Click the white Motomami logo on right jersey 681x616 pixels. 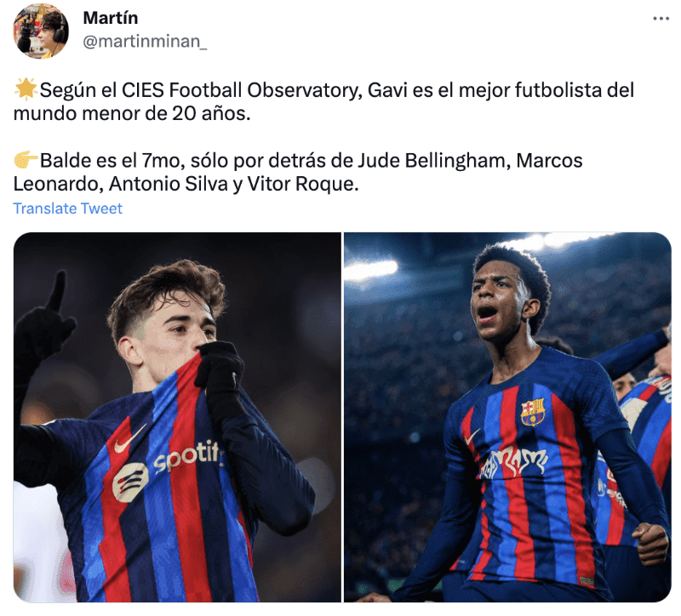515,463
